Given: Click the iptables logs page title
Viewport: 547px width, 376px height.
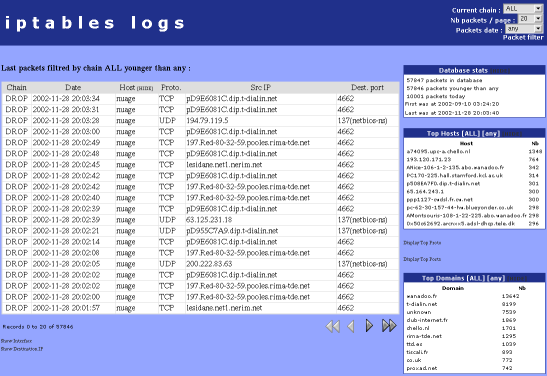Looking at the screenshot, I should 95,23.
